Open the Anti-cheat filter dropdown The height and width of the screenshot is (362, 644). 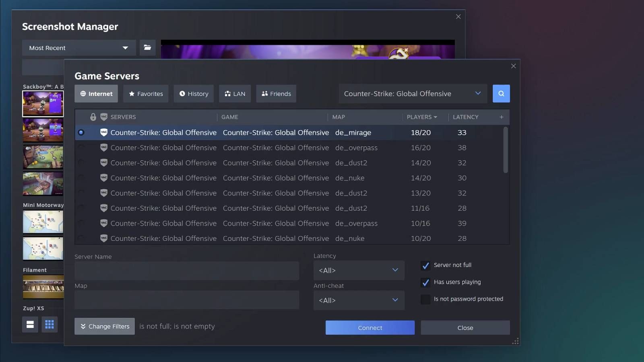pos(359,300)
